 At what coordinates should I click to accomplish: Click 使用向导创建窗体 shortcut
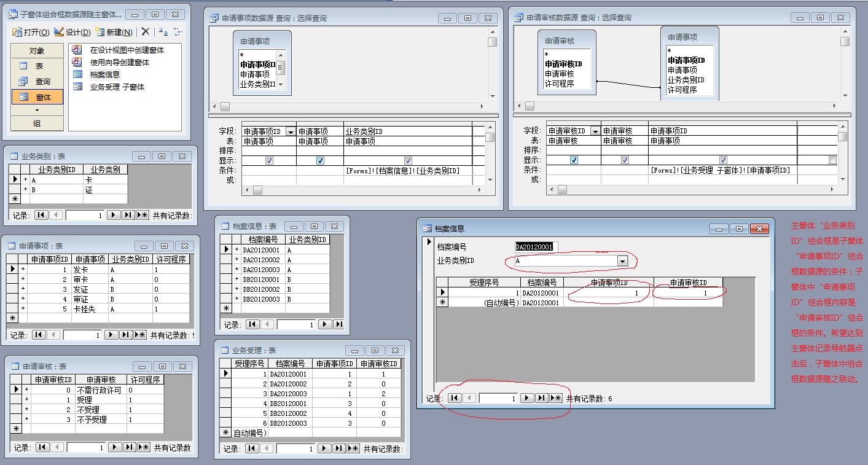[x=119, y=62]
